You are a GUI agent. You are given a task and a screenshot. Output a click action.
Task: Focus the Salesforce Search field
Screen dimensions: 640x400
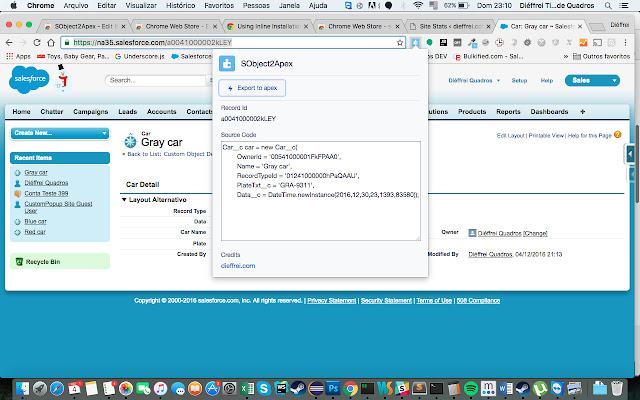(156, 80)
